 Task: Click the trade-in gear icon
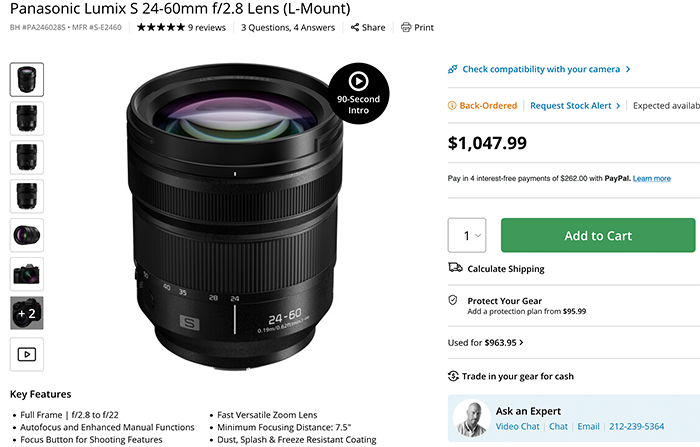click(453, 375)
